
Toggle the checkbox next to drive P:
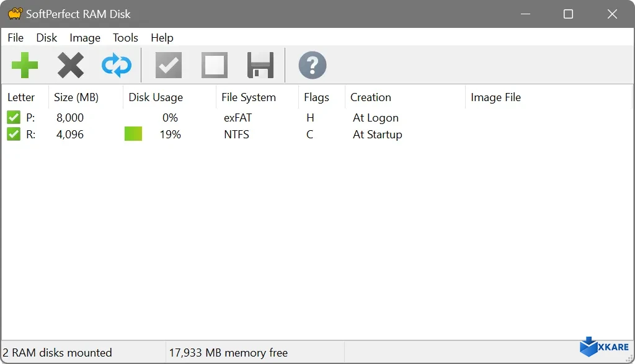click(x=14, y=117)
